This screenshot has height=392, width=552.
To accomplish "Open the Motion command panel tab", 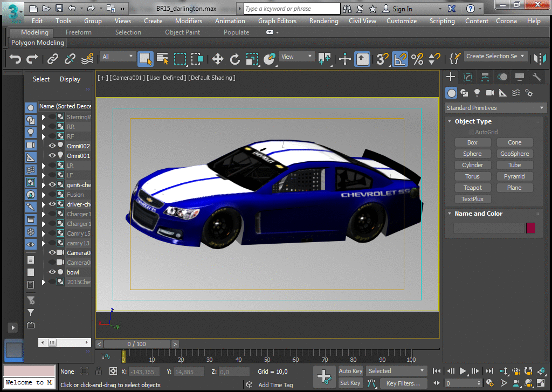I will pyautogui.click(x=502, y=77).
